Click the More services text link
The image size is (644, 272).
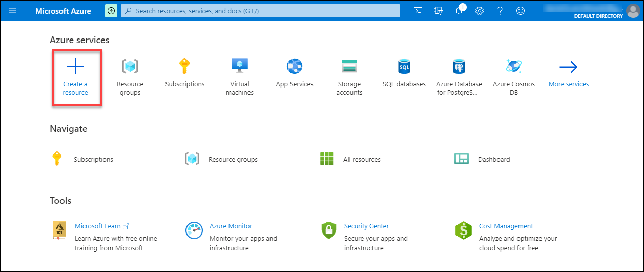(569, 84)
